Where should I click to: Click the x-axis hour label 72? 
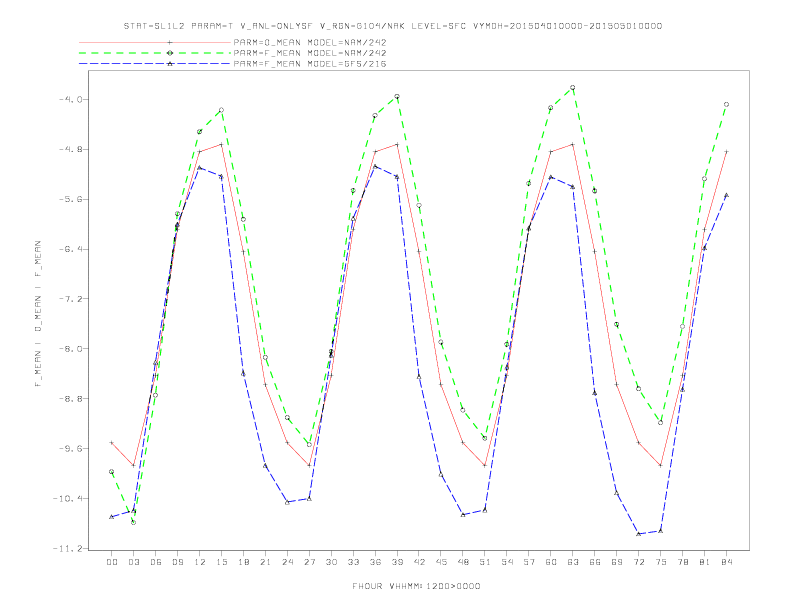click(x=638, y=562)
